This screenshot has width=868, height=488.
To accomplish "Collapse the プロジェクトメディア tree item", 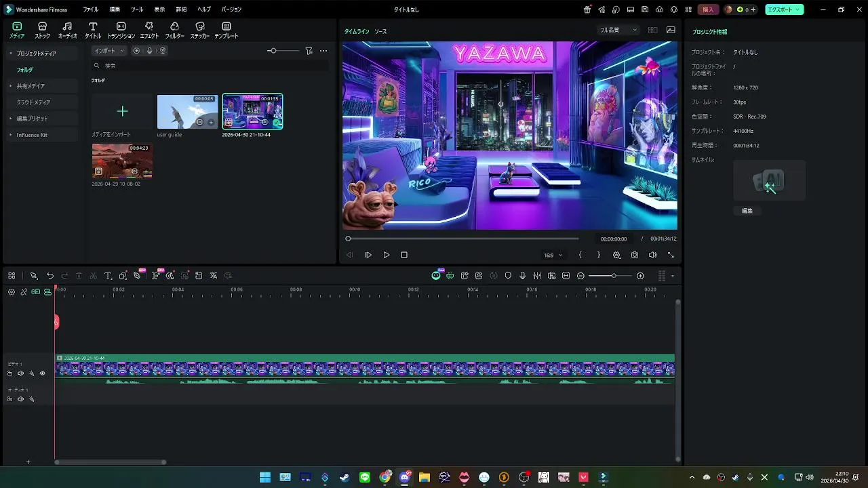I will tap(11, 53).
